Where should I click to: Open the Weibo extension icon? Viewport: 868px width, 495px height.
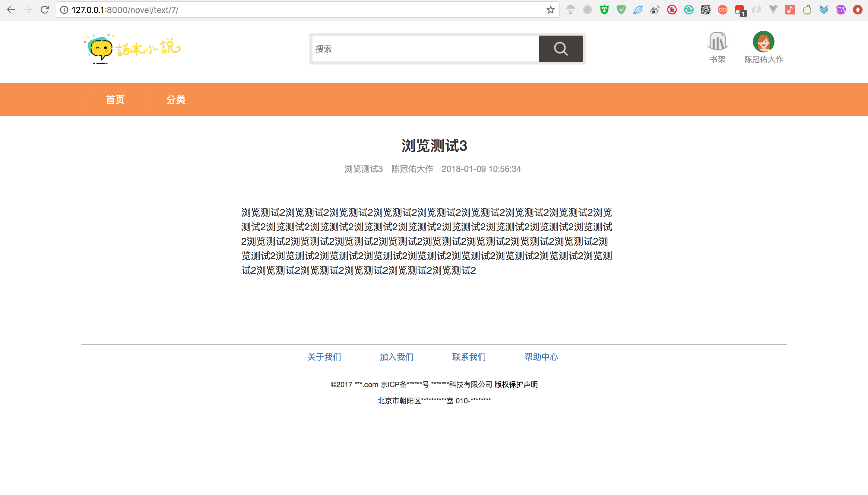[x=655, y=10]
